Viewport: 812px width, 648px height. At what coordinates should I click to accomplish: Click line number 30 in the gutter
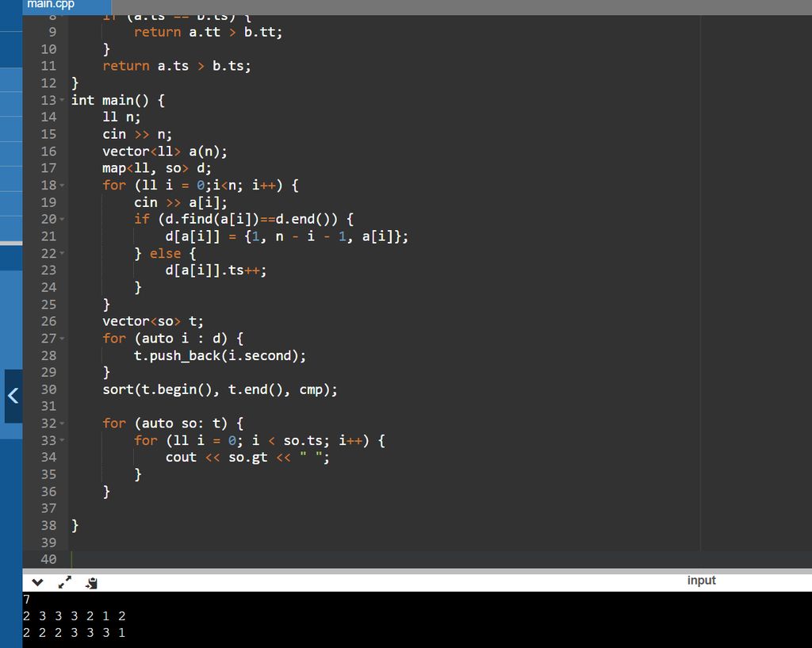click(48, 389)
